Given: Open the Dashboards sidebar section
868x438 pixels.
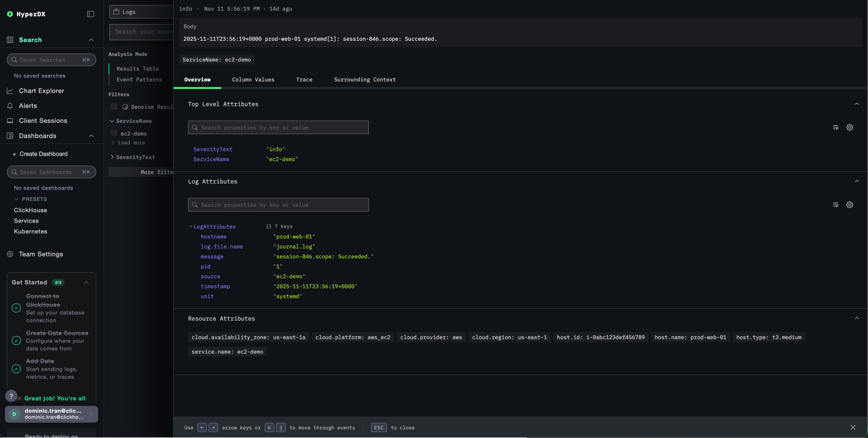Looking at the screenshot, I should (x=38, y=136).
